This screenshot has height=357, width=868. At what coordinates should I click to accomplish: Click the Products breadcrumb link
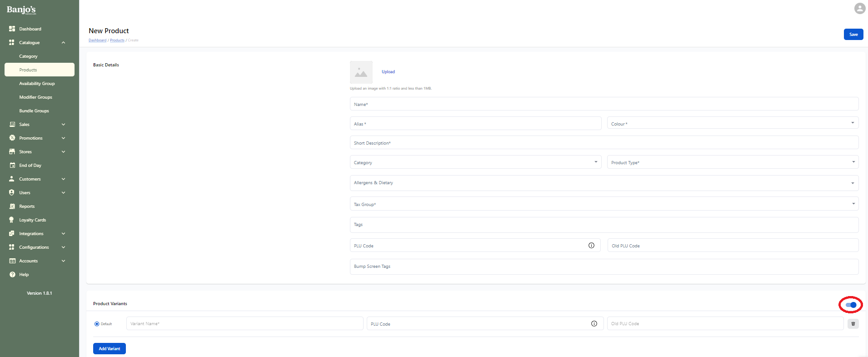[x=117, y=40]
